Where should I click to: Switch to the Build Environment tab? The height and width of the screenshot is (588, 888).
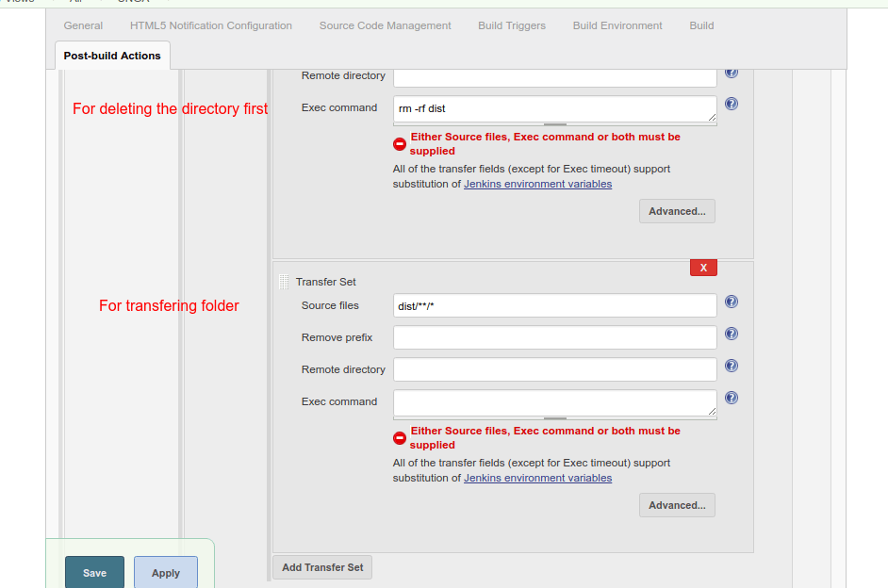tap(617, 25)
